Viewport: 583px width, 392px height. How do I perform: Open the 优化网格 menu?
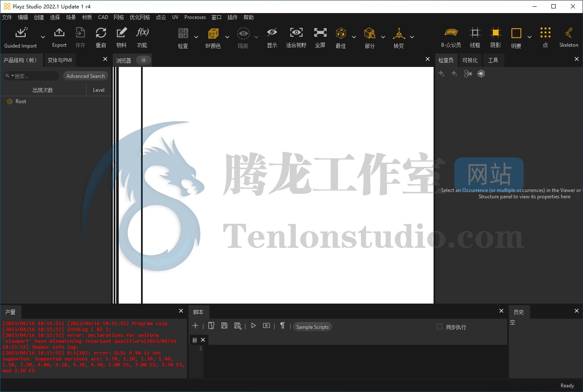140,17
